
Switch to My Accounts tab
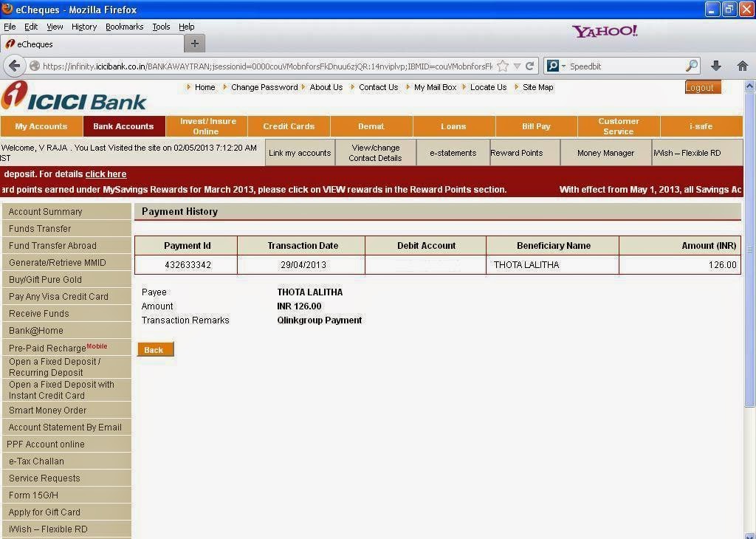[41, 126]
